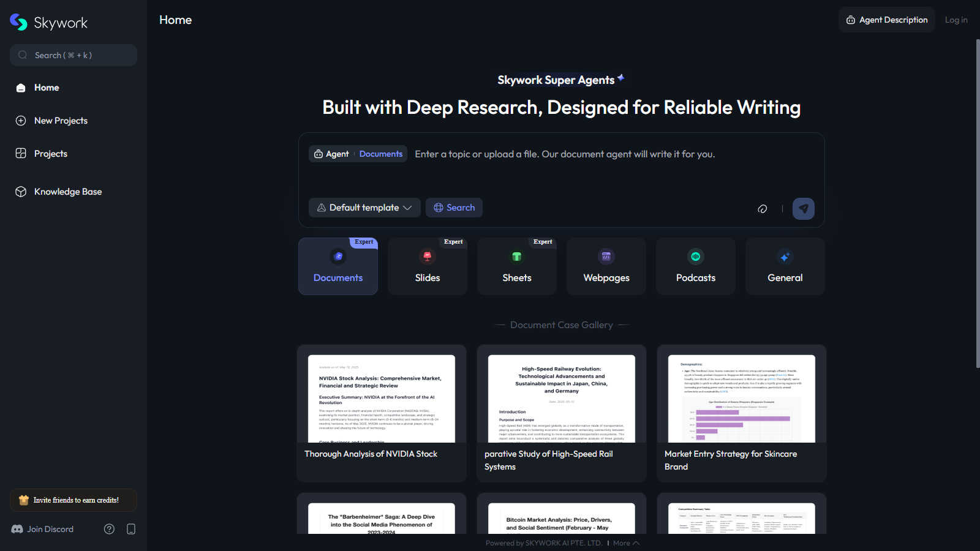Click the magnifier icon in search box
The width and height of the screenshot is (980, 551).
[23, 55]
